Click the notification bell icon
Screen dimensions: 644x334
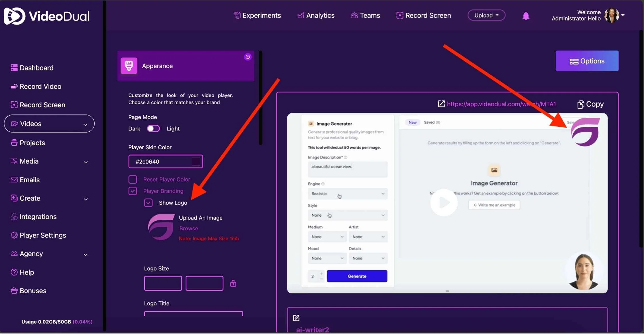pos(526,16)
